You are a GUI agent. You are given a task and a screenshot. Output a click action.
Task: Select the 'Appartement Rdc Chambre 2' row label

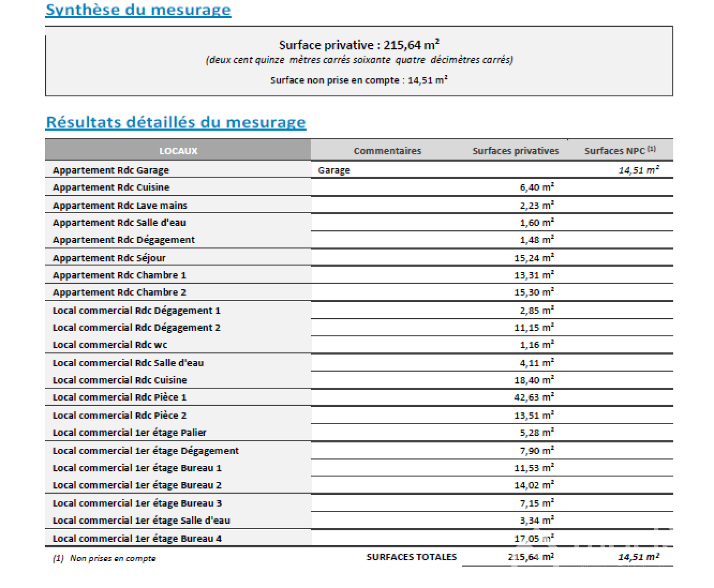tap(119, 292)
